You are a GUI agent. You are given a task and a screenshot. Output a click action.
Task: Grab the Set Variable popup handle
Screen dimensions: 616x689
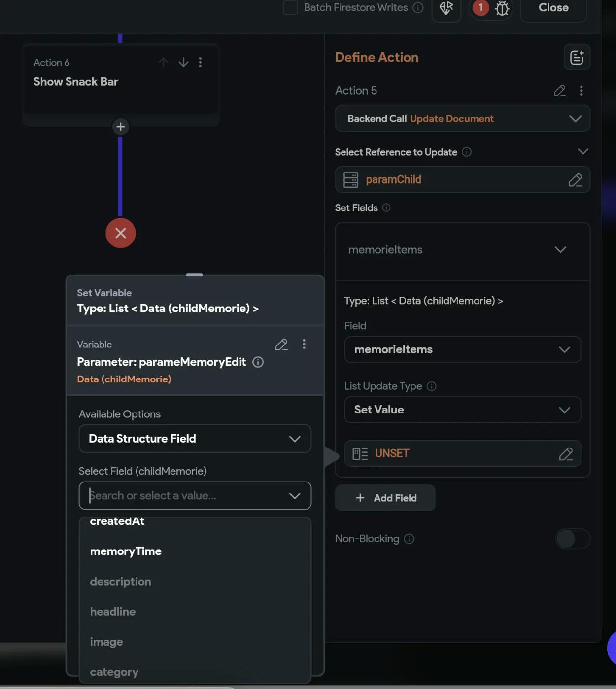194,275
